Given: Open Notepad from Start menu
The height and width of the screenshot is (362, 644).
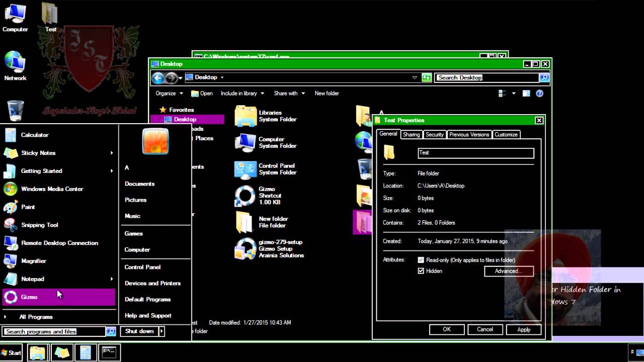Looking at the screenshot, I should click(59, 279).
